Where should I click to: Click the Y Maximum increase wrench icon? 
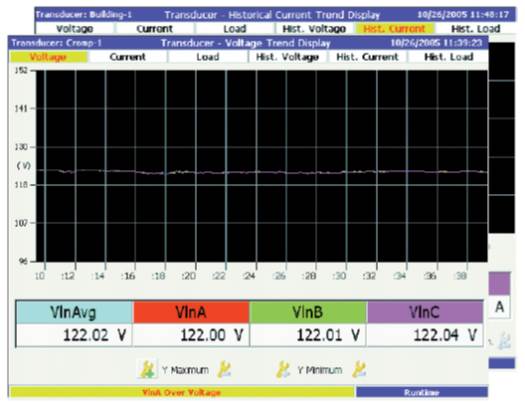click(x=147, y=370)
